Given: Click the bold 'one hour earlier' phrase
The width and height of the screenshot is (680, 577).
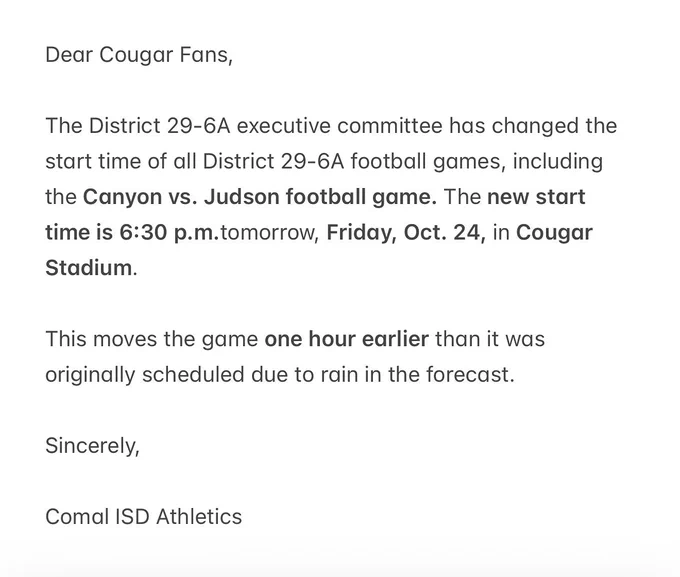Looking at the screenshot, I should 347,339.
